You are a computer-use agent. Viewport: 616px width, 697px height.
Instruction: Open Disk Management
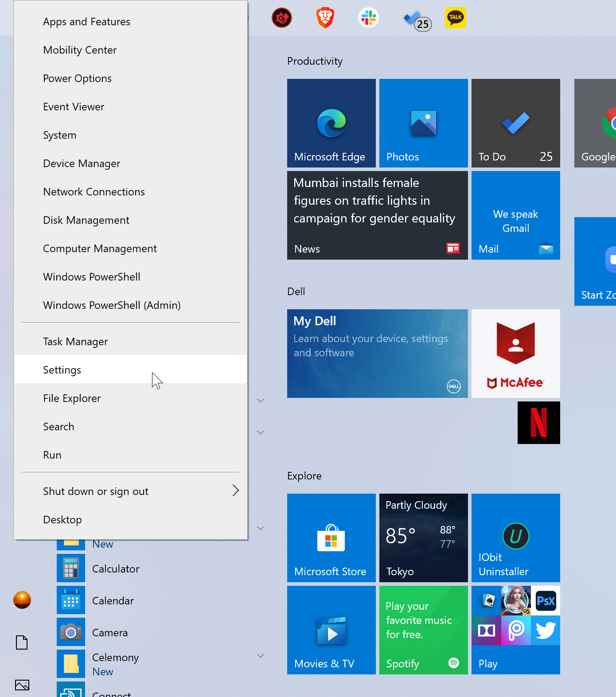tap(130, 220)
